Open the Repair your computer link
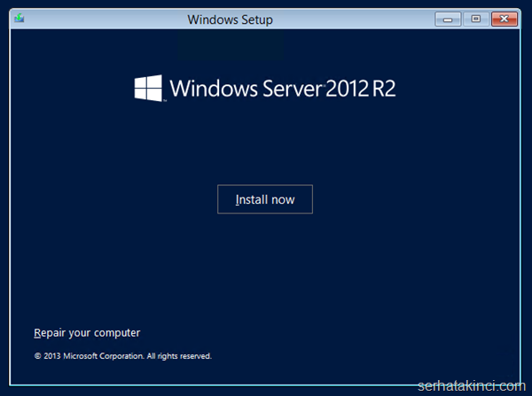The height and width of the screenshot is (396, 532). coord(87,333)
